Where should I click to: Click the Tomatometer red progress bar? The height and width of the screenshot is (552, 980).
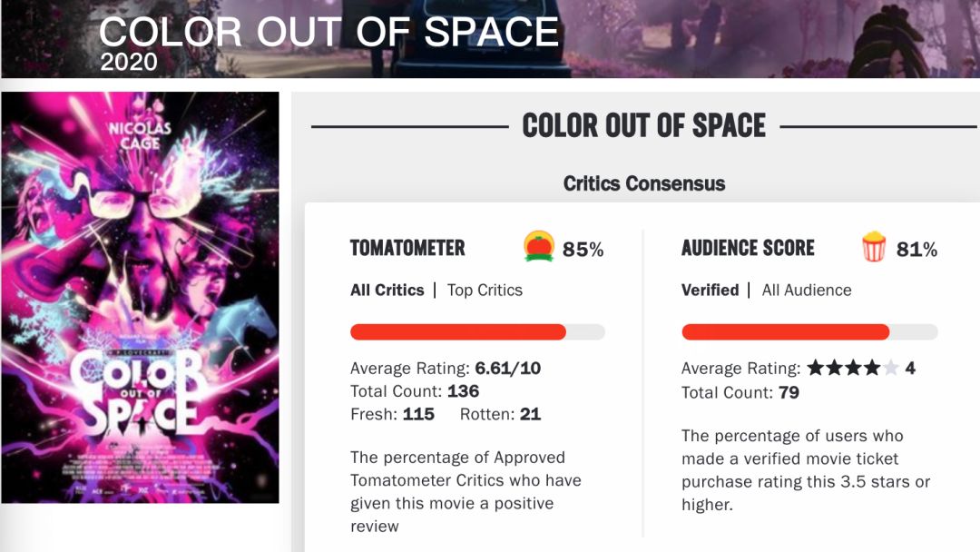[x=458, y=332]
